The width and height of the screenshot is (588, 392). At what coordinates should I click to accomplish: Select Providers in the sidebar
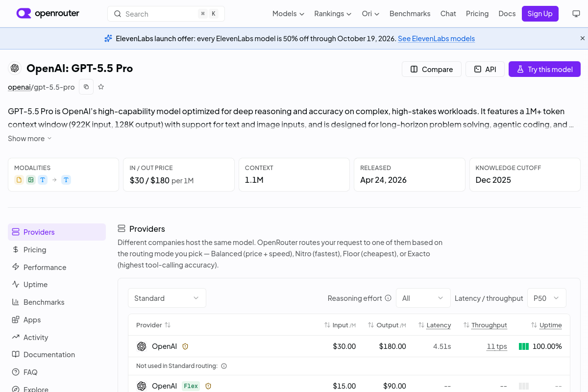click(x=57, y=232)
